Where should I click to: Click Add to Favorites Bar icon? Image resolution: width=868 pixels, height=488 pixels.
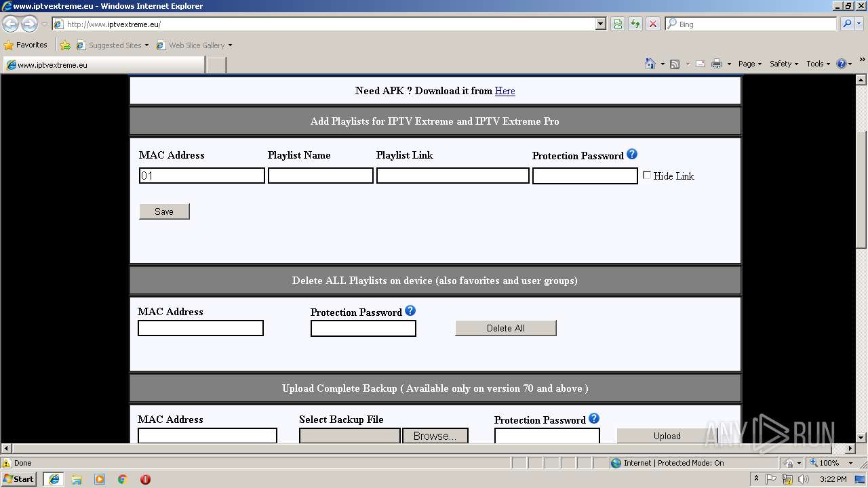[65, 45]
